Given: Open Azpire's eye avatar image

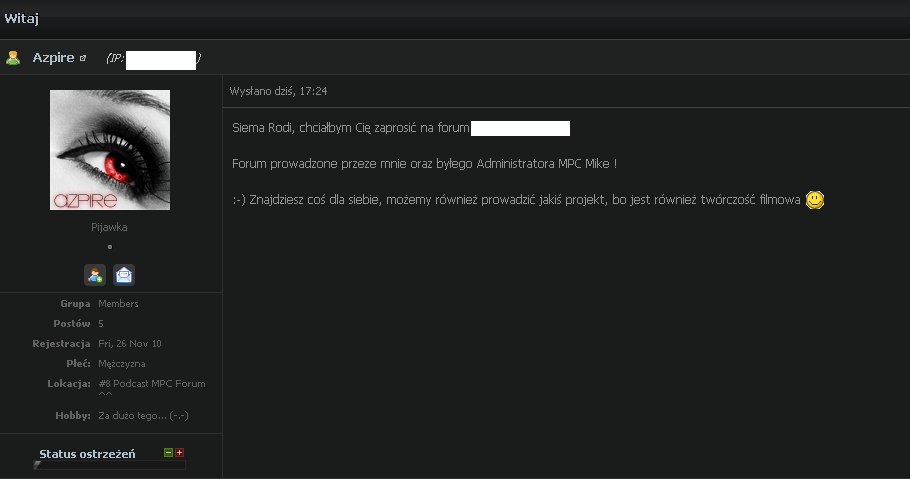Looking at the screenshot, I should tap(110, 150).
